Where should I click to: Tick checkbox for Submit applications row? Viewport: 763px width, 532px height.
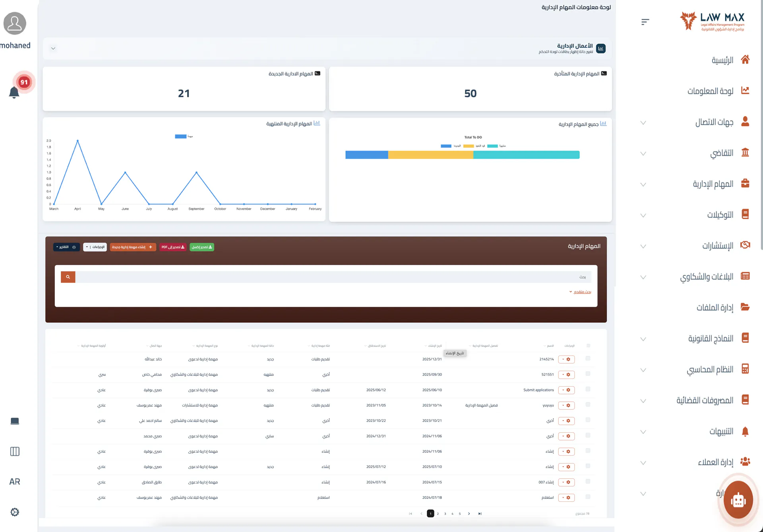point(588,389)
